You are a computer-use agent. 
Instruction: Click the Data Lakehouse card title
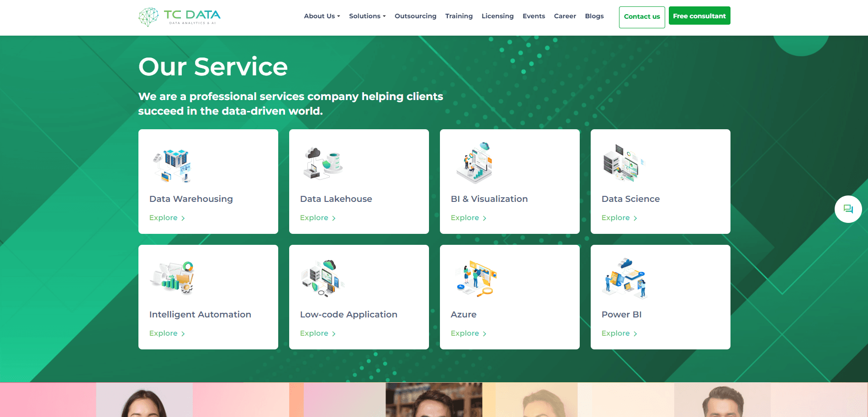(x=336, y=199)
